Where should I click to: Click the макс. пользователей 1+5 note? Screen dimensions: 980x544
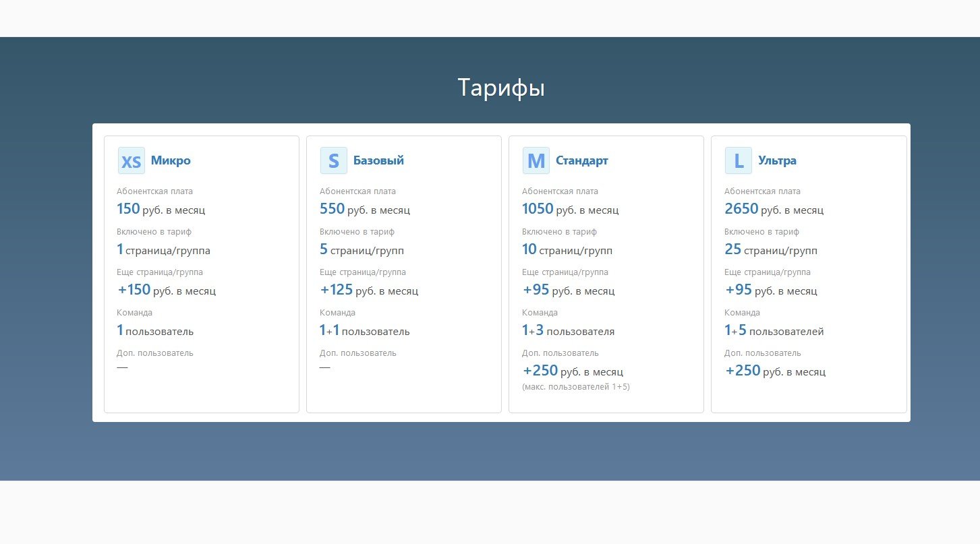[576, 387]
